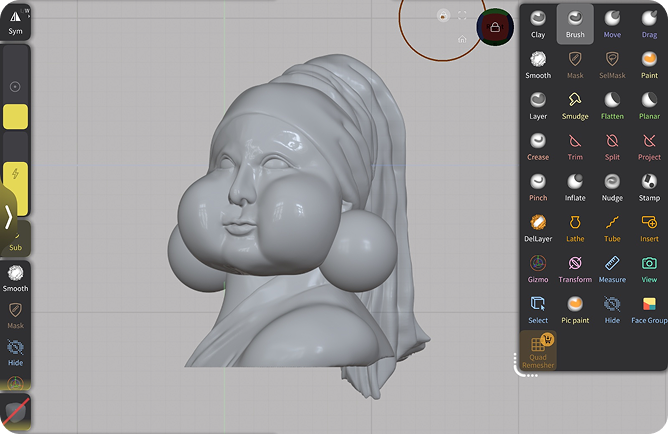
Task: Toggle Symmetry with the Sym button
Action: [15, 20]
